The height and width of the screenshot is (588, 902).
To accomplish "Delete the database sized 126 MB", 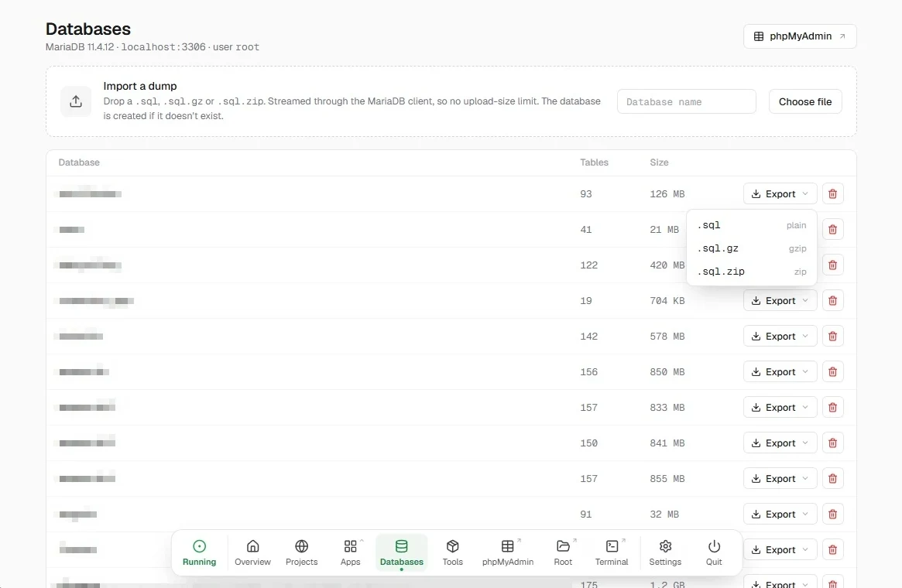I will click(832, 193).
